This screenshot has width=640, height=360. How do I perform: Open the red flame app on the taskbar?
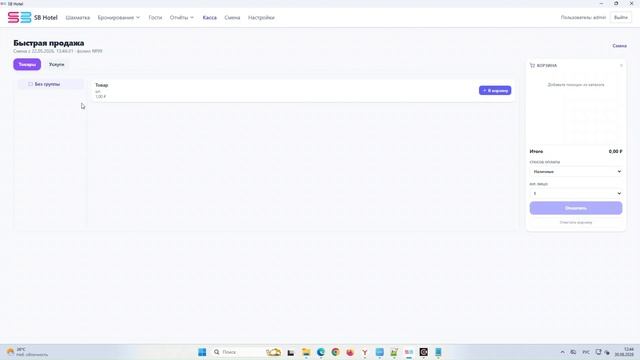coord(350,352)
